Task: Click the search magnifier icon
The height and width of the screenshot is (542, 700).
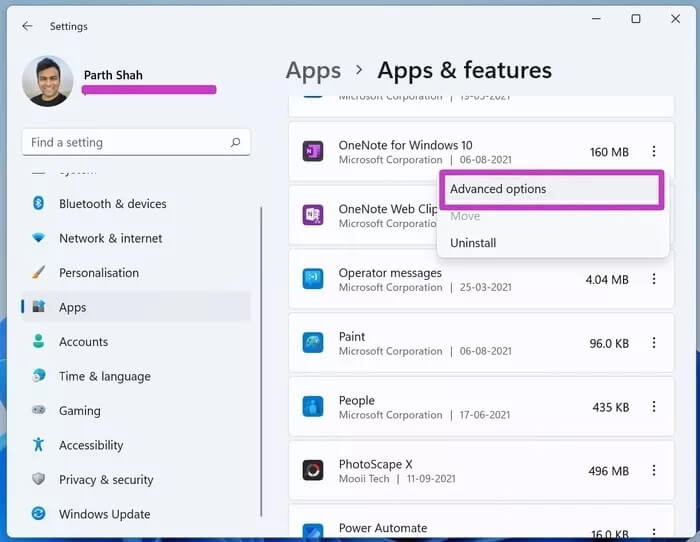Action: pos(235,142)
